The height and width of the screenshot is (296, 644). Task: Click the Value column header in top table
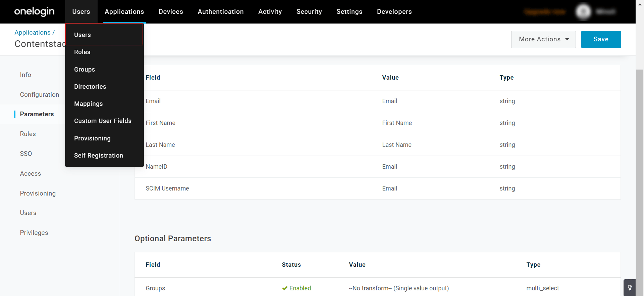(x=390, y=77)
